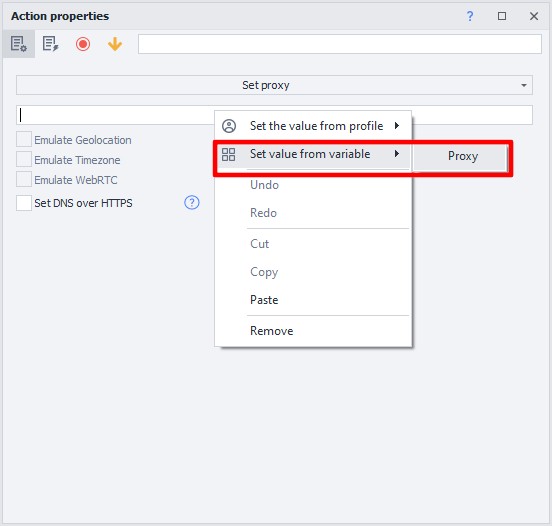Screen dimensions: 552x526
Task: Expand the Set the value from profile submenu arrow
Action: click(397, 125)
